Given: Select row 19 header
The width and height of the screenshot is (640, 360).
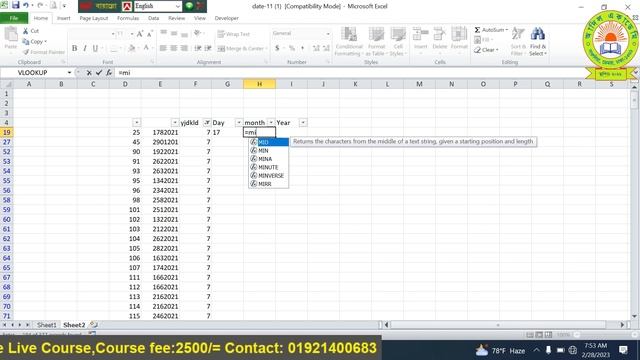Looking at the screenshot, I should point(7,132).
